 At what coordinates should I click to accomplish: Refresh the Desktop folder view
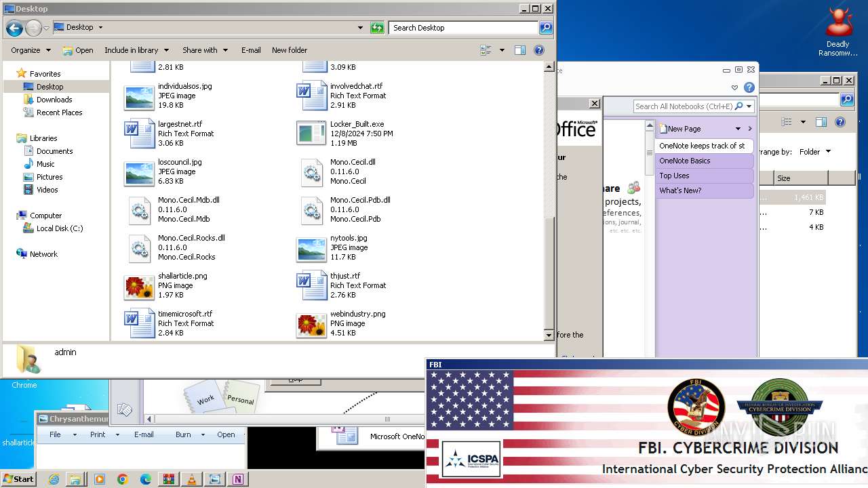[377, 28]
